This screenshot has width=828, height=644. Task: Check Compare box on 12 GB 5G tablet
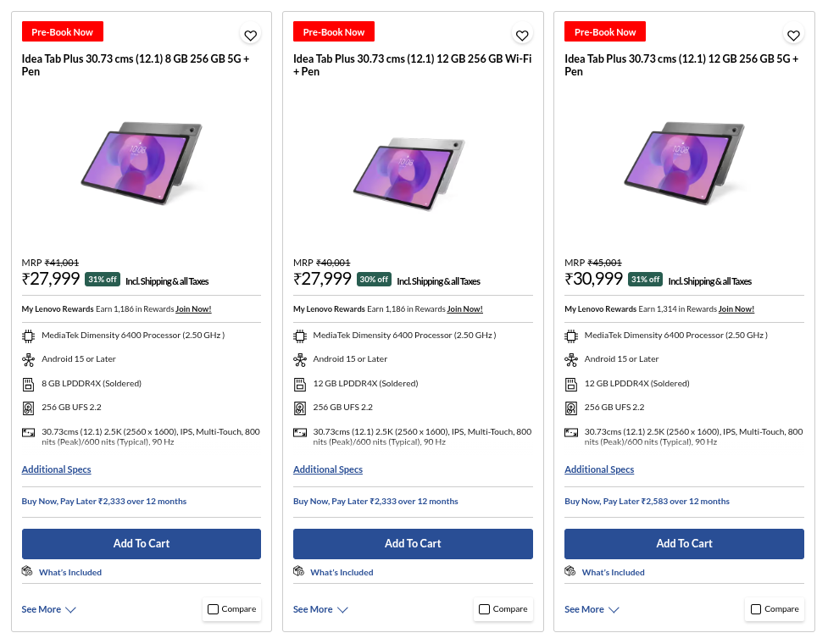[756, 609]
